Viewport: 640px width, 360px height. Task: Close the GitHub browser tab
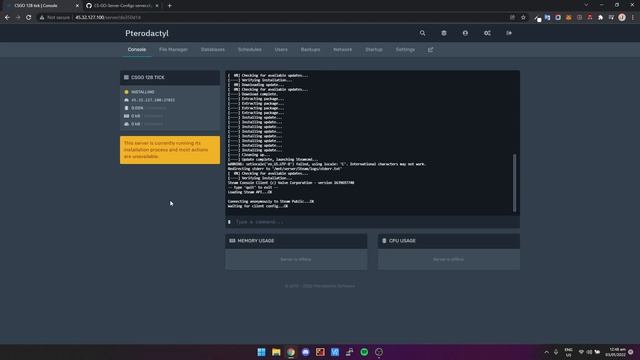[157, 6]
